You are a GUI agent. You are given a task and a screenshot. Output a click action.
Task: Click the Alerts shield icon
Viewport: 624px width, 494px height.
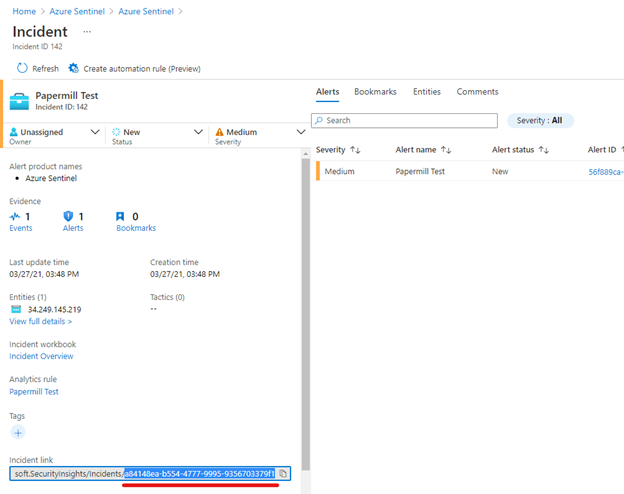pos(68,216)
